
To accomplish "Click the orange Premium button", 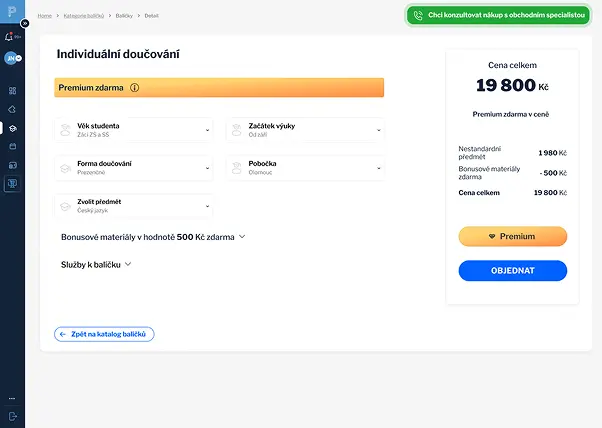I will [513, 236].
